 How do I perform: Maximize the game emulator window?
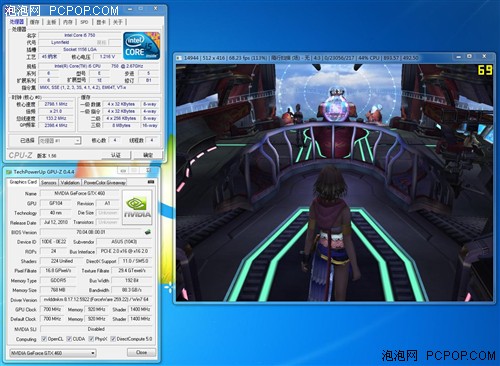[x=469, y=57]
